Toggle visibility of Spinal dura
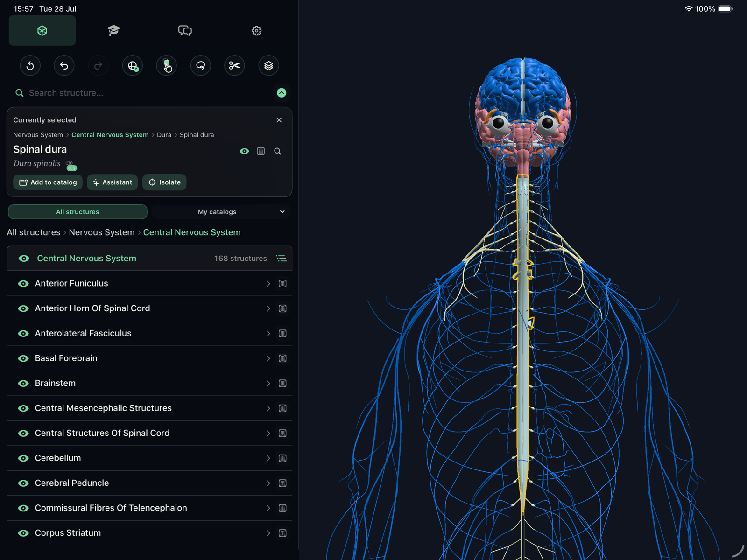747x560 pixels. pyautogui.click(x=244, y=151)
